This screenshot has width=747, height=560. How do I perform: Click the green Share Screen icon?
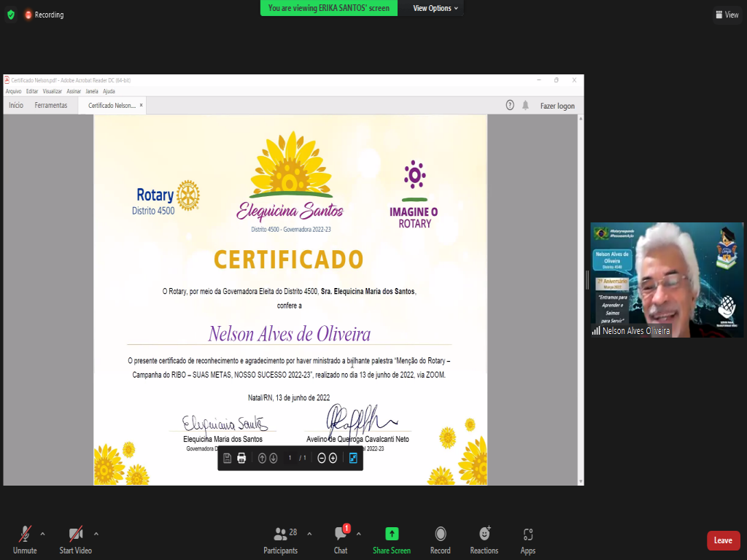click(392, 534)
